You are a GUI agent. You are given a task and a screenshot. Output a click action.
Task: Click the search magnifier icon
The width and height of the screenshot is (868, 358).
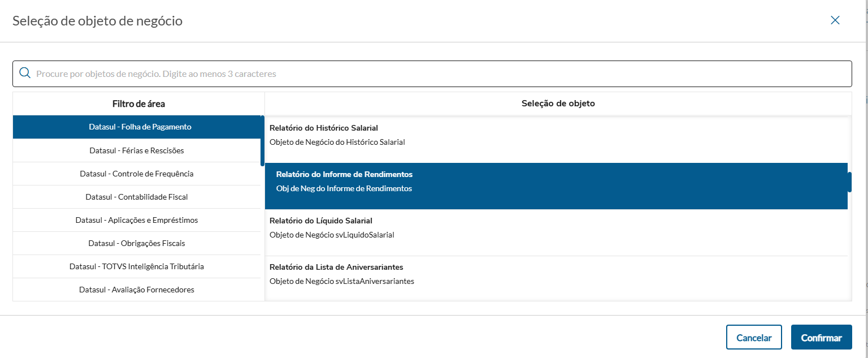tap(25, 73)
